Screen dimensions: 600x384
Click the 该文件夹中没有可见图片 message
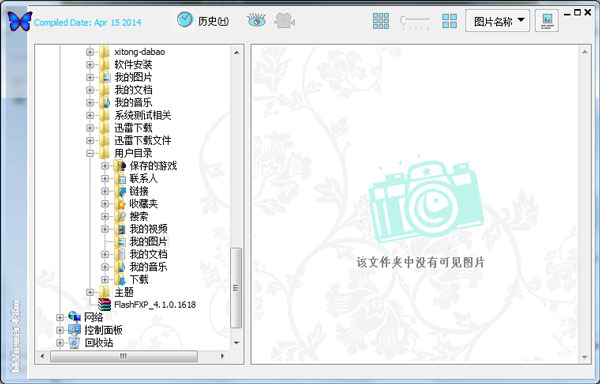pyautogui.click(x=421, y=262)
